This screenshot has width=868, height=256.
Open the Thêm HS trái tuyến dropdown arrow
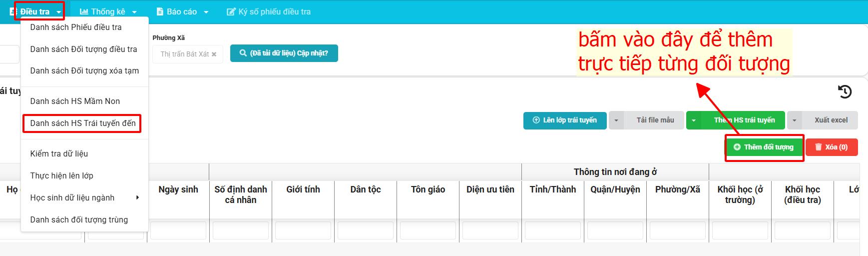694,120
